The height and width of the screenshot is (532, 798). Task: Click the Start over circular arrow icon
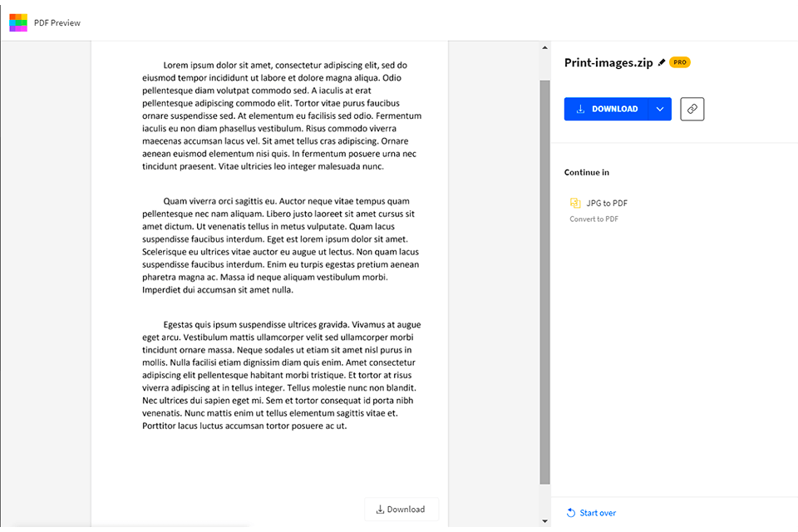pyautogui.click(x=571, y=513)
